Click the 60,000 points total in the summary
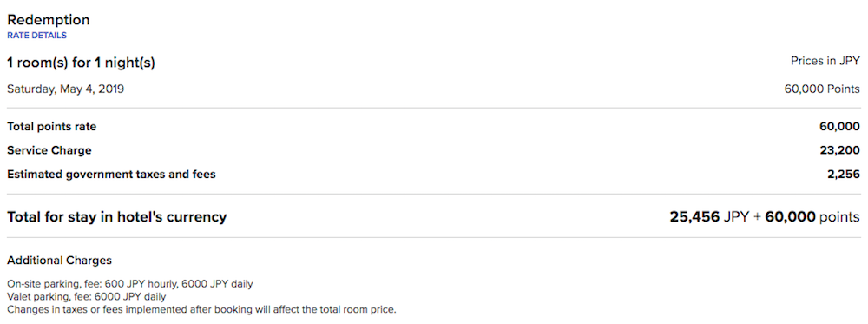 tap(812, 216)
